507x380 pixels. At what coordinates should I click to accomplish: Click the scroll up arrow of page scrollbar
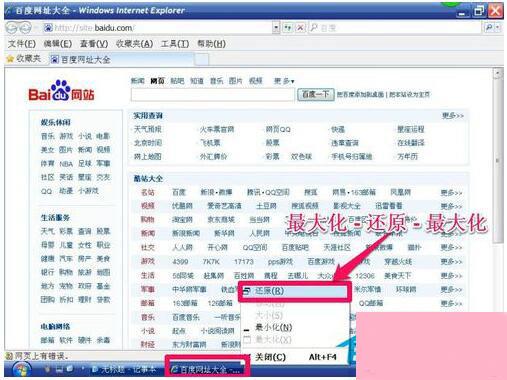click(498, 73)
